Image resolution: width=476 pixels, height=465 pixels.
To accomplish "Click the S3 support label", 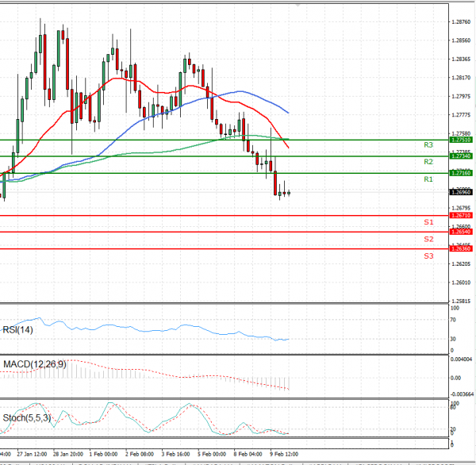I will pyautogui.click(x=428, y=256).
